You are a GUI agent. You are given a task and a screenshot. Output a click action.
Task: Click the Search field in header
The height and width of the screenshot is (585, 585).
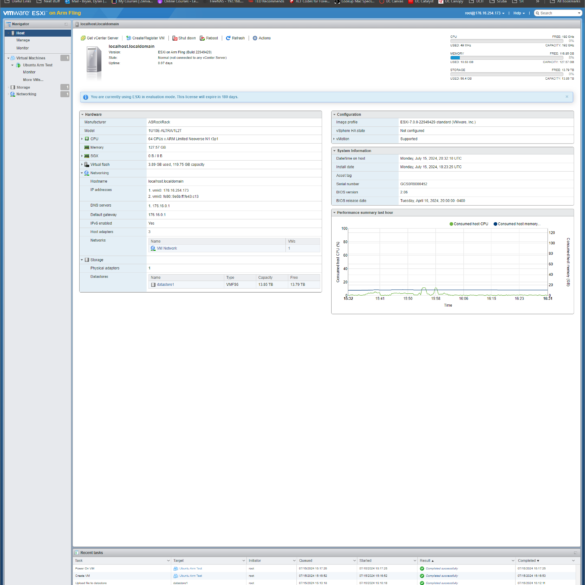coord(558,13)
